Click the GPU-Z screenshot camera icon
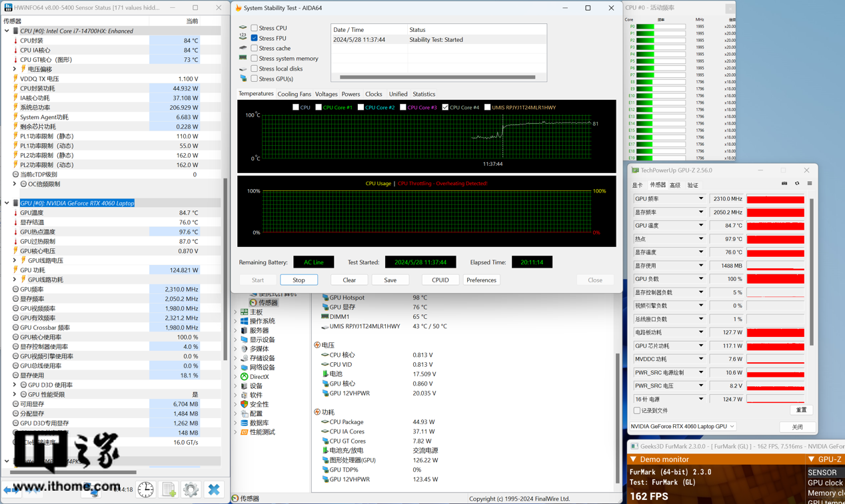Viewport: 845px width, 504px height. pos(784,184)
